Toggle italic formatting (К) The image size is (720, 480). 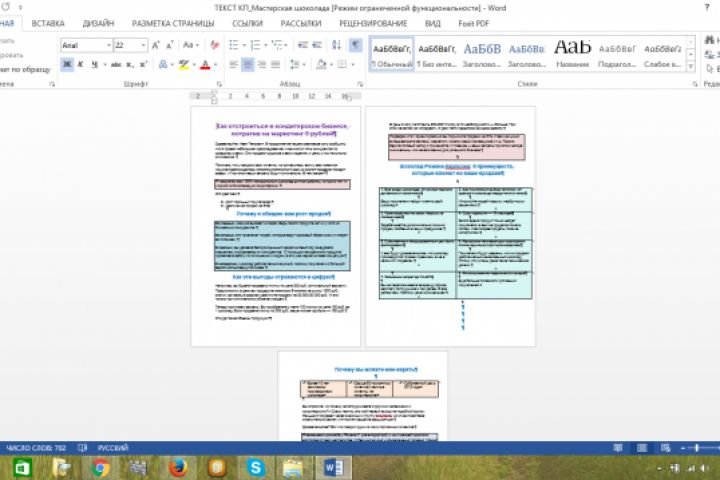click(81, 64)
